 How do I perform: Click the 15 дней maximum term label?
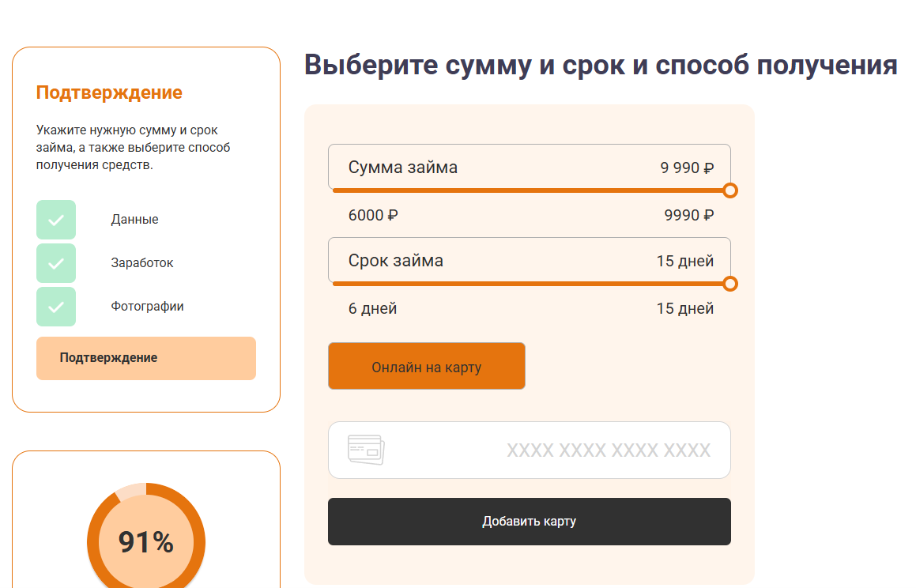pos(684,308)
